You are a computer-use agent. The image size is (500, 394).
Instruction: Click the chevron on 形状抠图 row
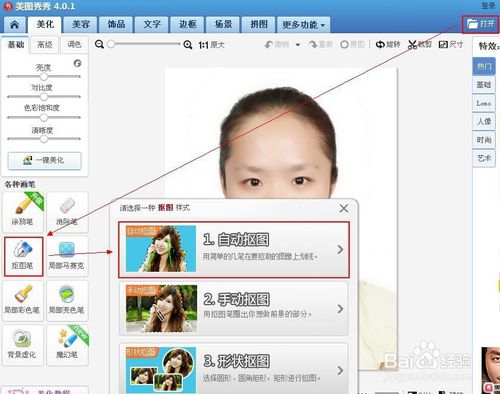pos(340,370)
